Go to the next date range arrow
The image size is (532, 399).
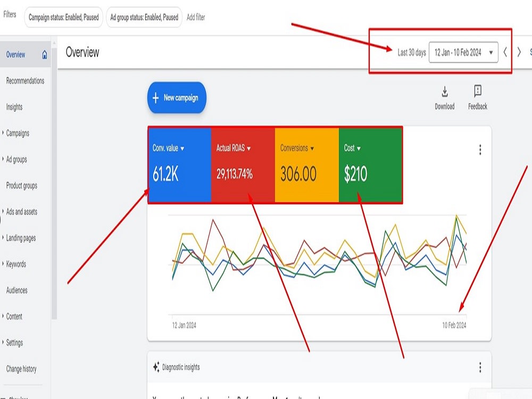coord(519,52)
